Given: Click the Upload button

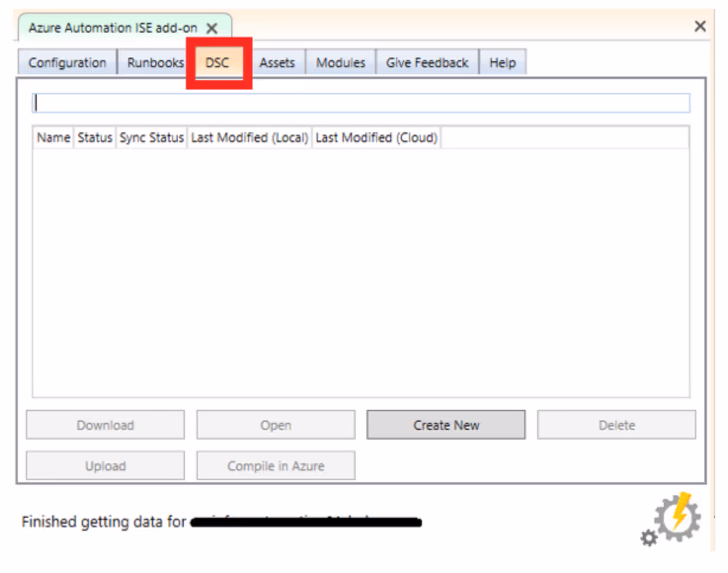Looking at the screenshot, I should (x=106, y=466).
